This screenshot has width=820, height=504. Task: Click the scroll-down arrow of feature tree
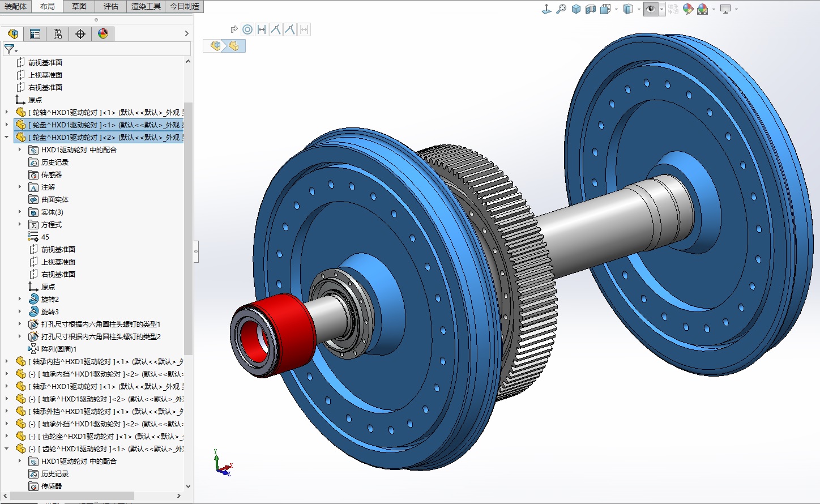(189, 486)
